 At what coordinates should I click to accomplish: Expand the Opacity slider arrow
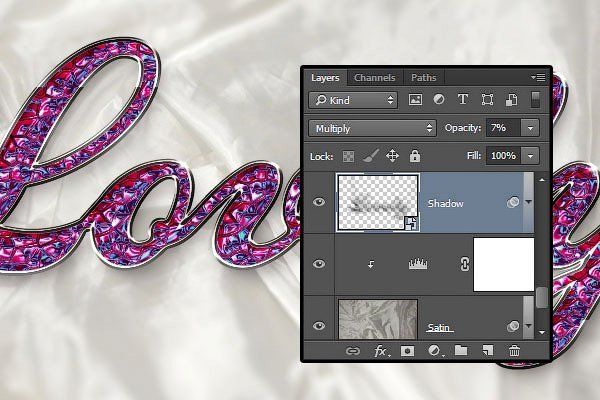(x=529, y=128)
